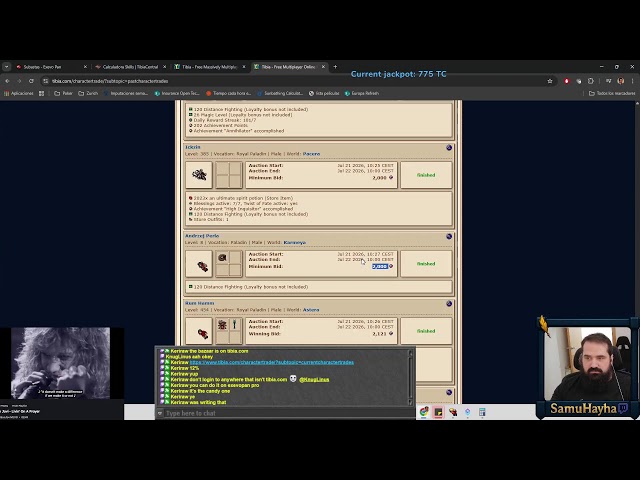Open the Aplicaciones bookmarks shortcut

(x=19, y=93)
